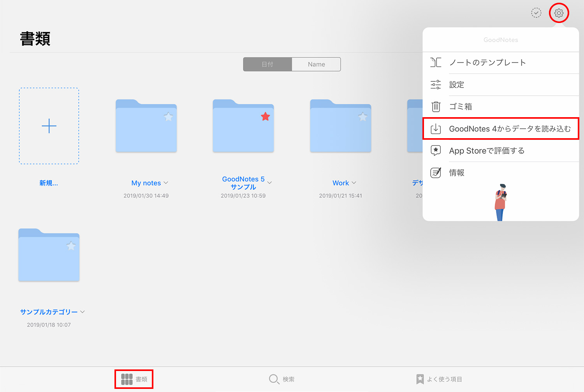Open the settings gear menu
Image resolution: width=584 pixels, height=392 pixels.
[559, 13]
